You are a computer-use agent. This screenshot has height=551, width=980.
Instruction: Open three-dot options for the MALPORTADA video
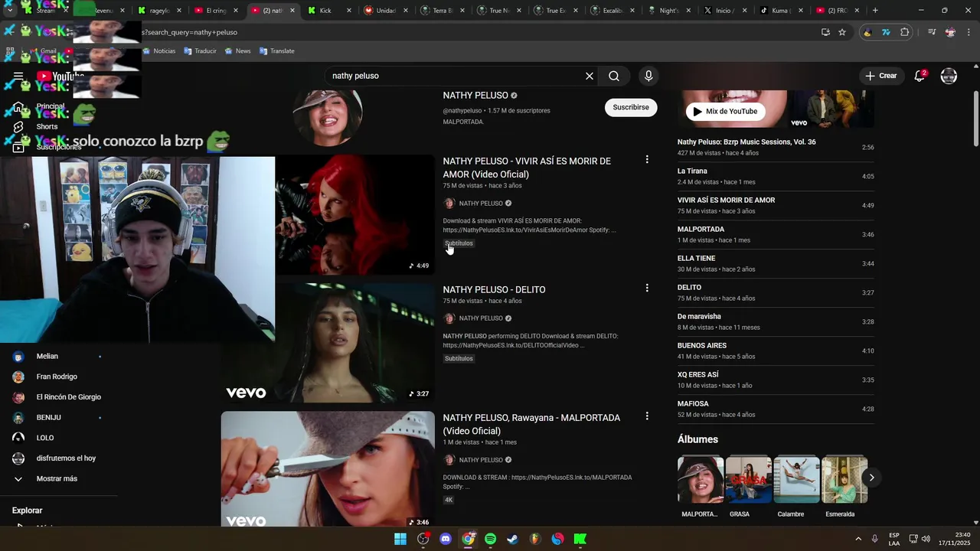[x=647, y=416]
